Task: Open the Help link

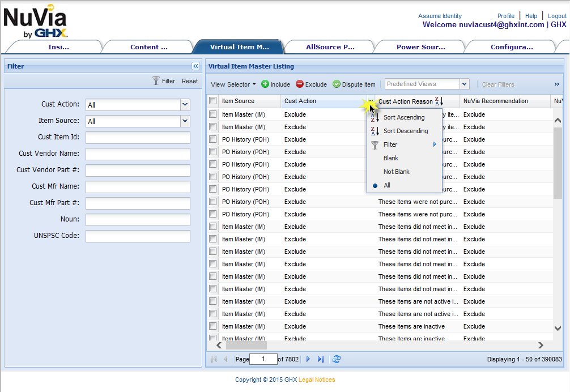Action: point(531,16)
